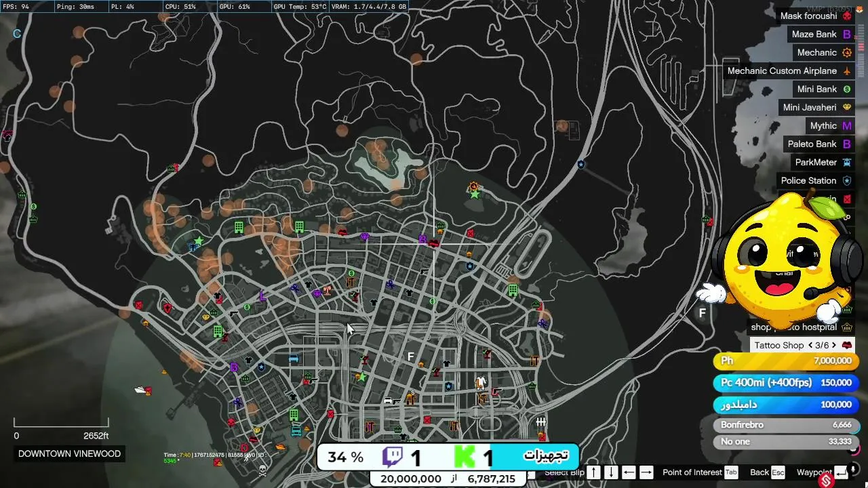Click the VRAM usage readout
The image size is (868, 488).
point(369,7)
